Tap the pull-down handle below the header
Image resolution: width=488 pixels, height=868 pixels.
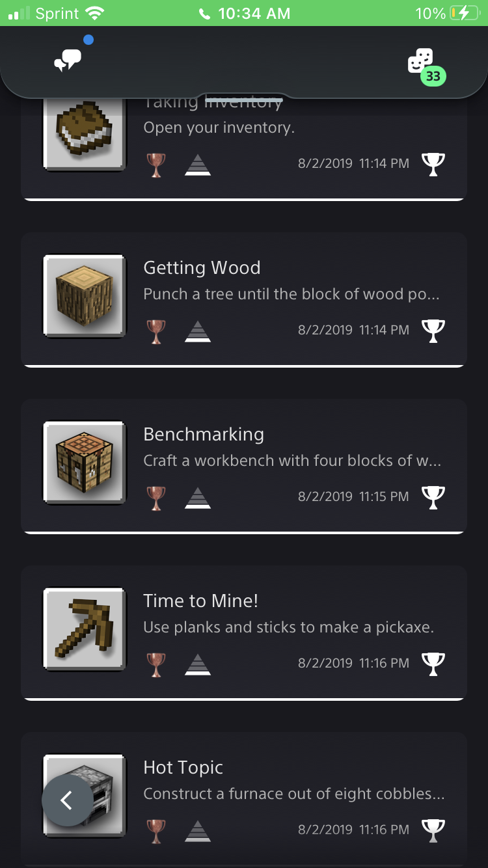pos(244,98)
